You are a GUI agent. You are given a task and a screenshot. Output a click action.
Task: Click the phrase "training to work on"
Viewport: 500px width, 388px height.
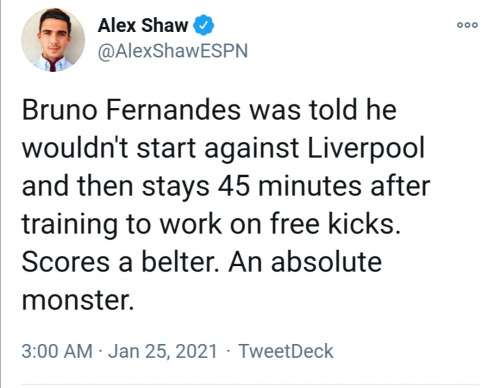[141, 225]
